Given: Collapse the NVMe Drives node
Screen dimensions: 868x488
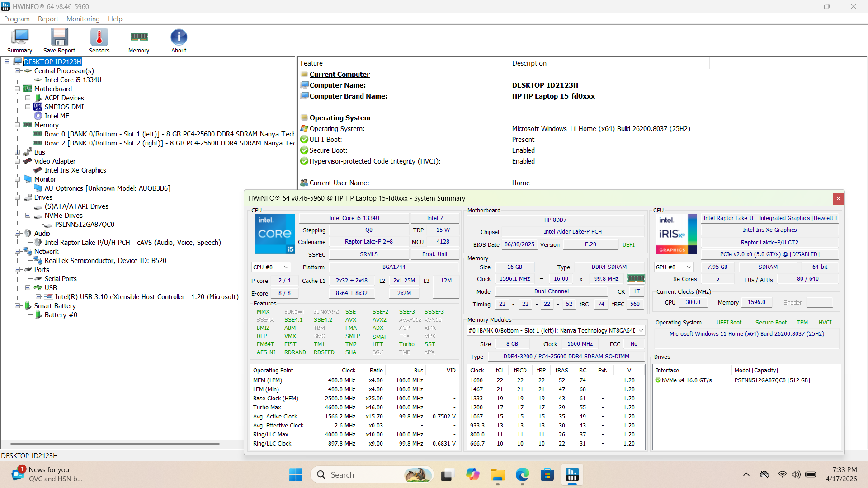Looking at the screenshot, I should pyautogui.click(x=28, y=216).
